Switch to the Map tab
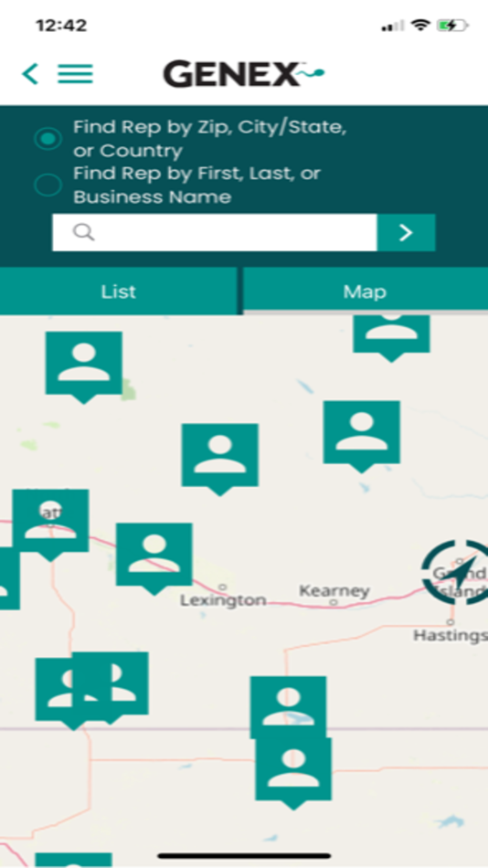 pos(365,291)
